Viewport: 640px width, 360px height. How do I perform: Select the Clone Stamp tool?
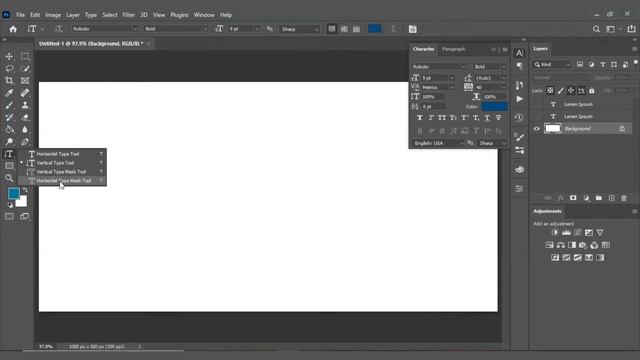(x=25, y=105)
